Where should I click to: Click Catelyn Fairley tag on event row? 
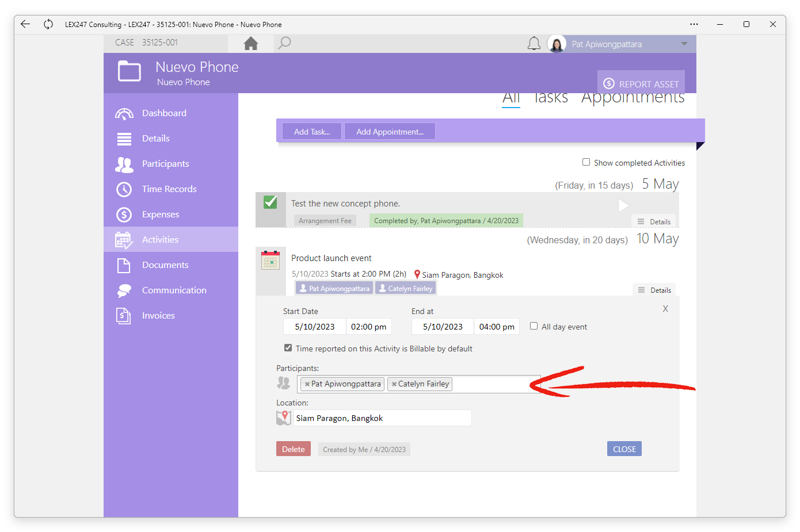pos(406,288)
